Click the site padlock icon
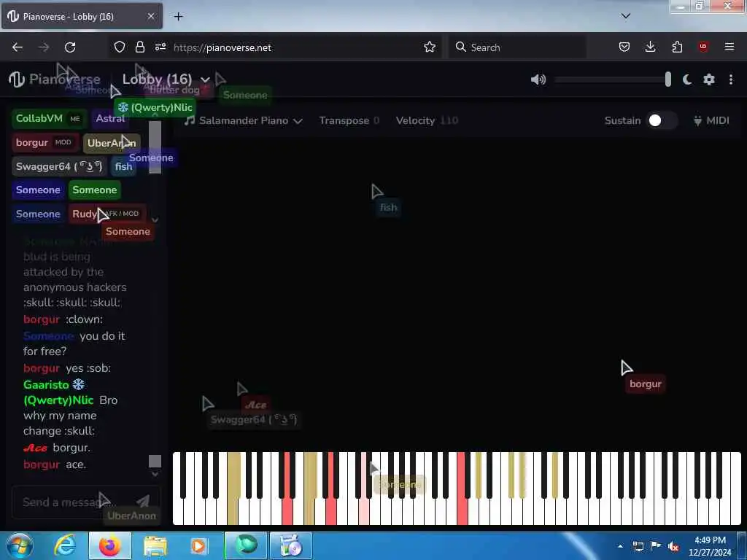 click(x=139, y=47)
